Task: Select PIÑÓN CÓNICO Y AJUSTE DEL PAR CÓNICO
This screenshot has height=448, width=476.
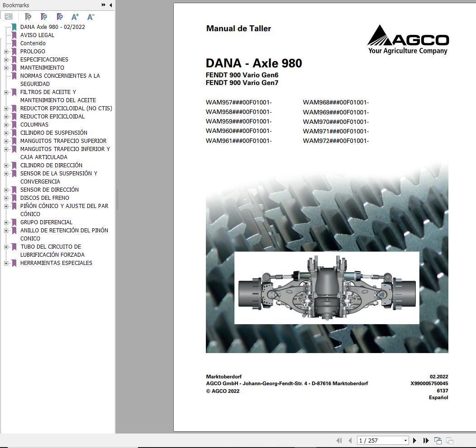Action: [64, 210]
